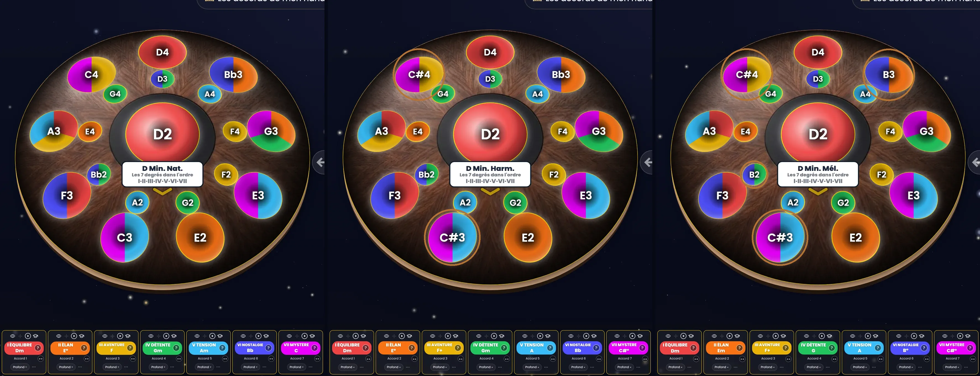This screenshot has height=376, width=980.
Task: Click the V TENSION Am colored chord button
Action: (x=208, y=348)
